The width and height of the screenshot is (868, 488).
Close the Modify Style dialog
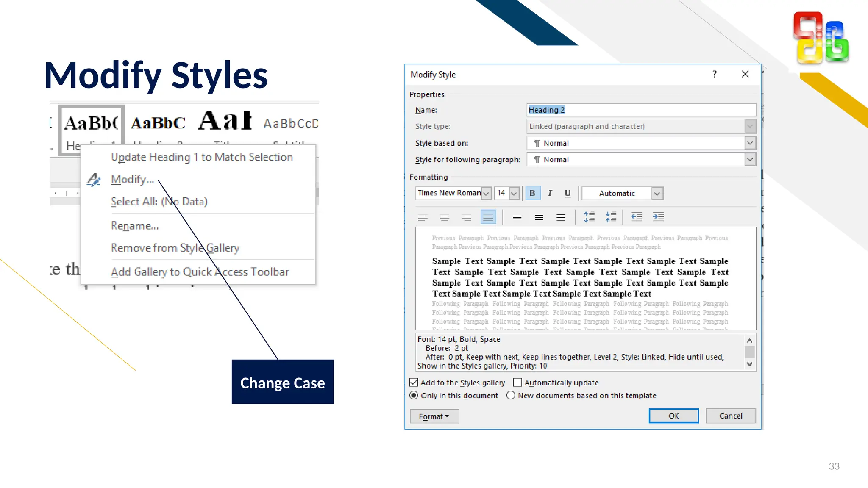pos(745,74)
